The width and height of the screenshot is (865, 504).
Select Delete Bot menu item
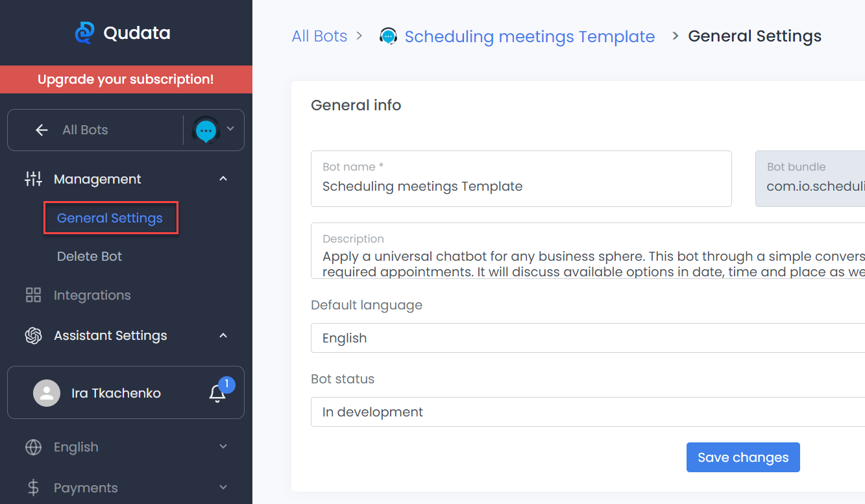90,256
